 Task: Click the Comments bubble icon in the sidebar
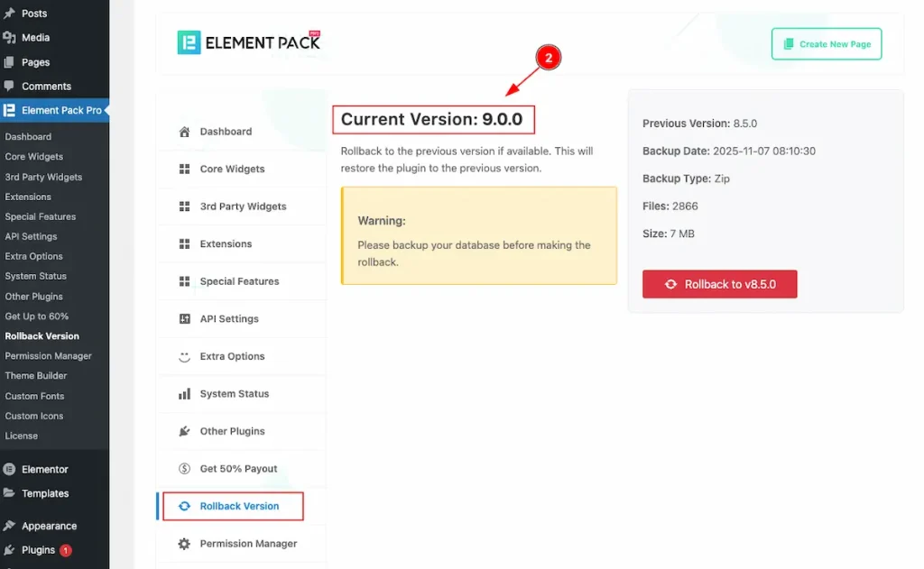pyautogui.click(x=11, y=86)
